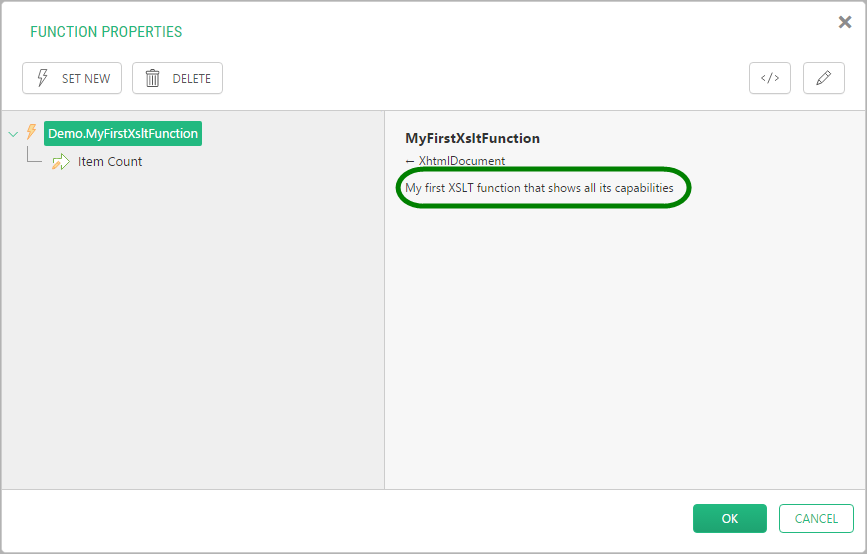Select the Demo.MyFirstXsltFunction tree item
The image size is (867, 554).
pyautogui.click(x=123, y=133)
